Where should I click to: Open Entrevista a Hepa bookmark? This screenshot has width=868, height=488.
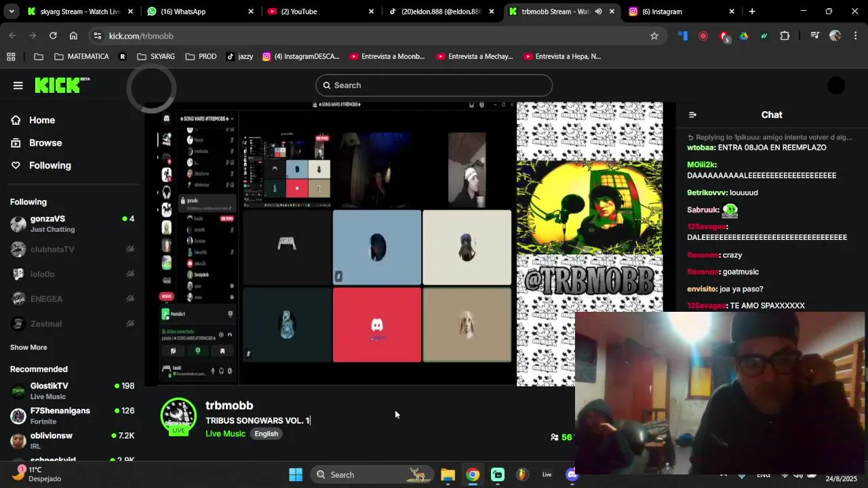pos(561,57)
